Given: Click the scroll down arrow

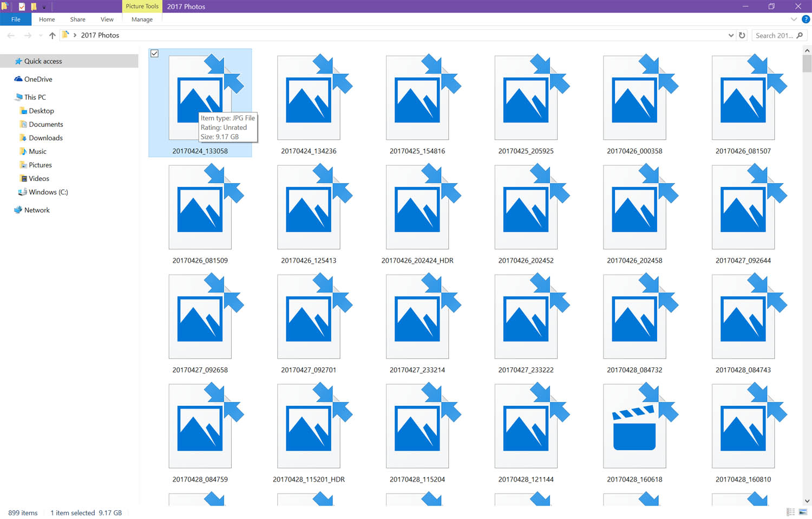Looking at the screenshot, I should click(807, 501).
